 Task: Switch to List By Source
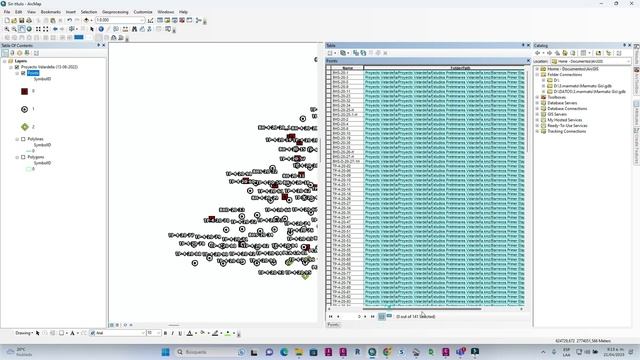point(12,53)
